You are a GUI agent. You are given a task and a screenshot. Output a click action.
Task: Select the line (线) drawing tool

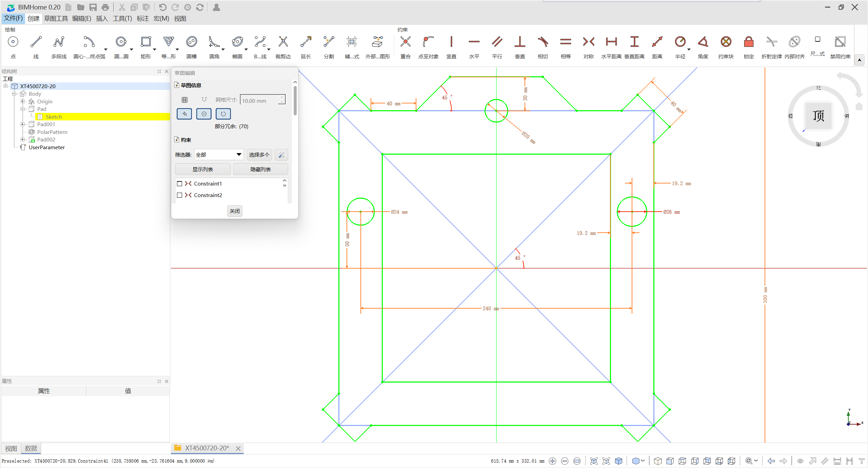pyautogui.click(x=36, y=46)
